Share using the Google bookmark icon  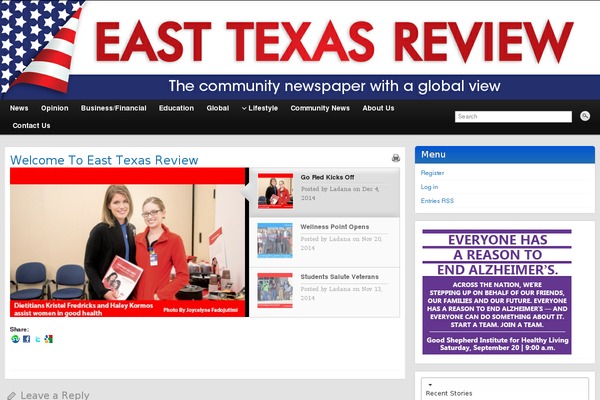(x=49, y=339)
